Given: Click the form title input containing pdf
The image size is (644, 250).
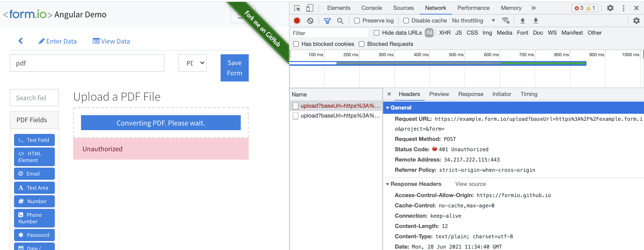Looking at the screenshot, I should click(x=87, y=63).
